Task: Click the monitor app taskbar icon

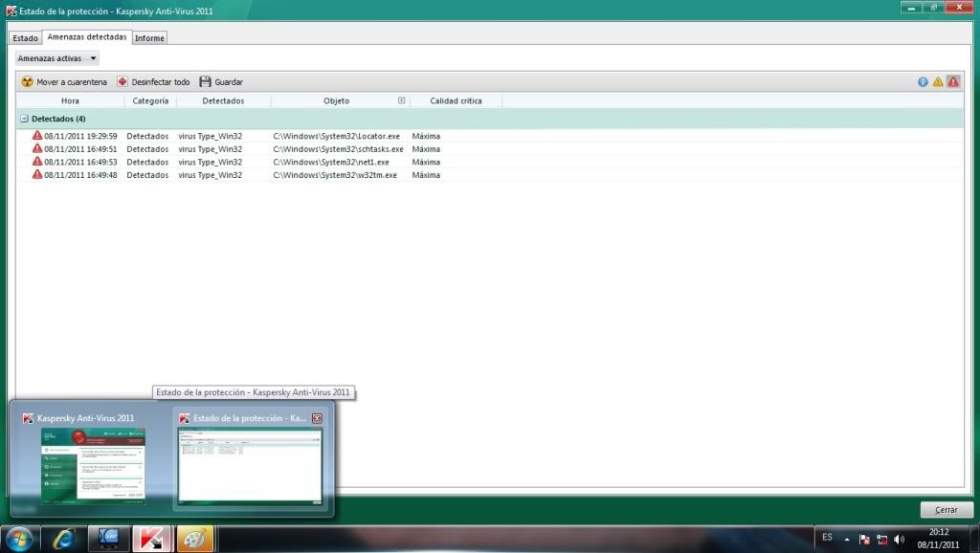Action: 109,539
